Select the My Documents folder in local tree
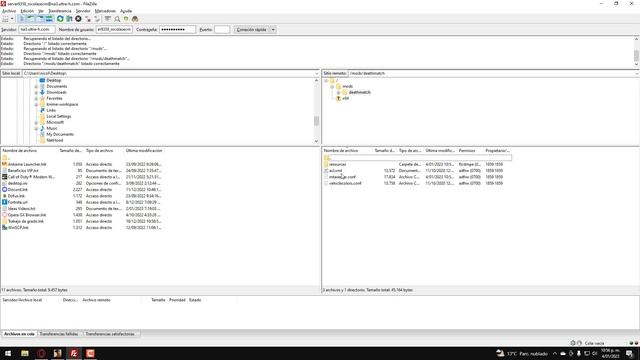This screenshot has height=360, width=640. [x=60, y=134]
